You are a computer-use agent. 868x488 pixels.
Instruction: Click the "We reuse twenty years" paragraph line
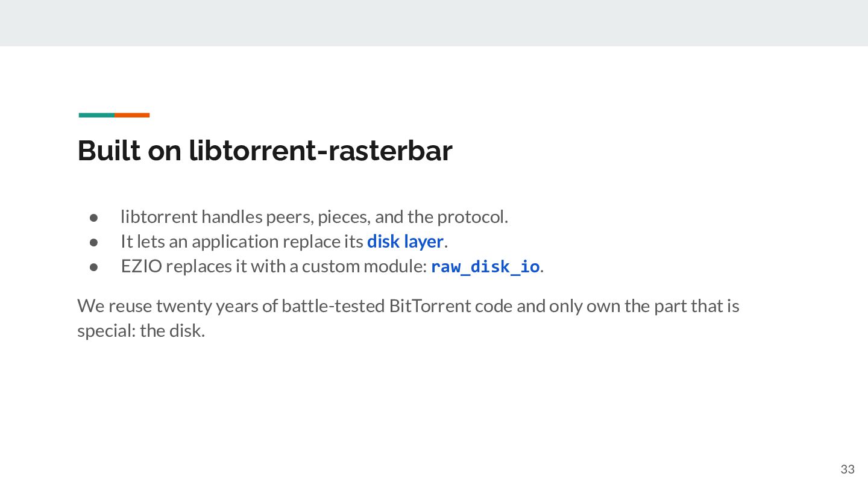pos(408,306)
